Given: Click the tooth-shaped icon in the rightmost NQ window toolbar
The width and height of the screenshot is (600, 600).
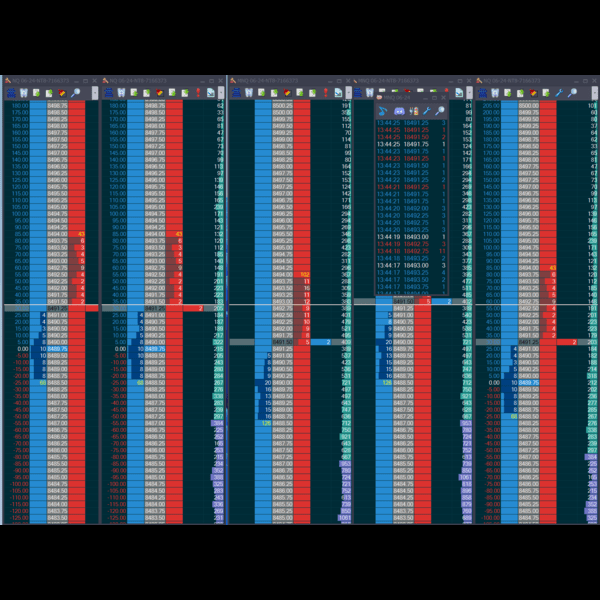Looking at the screenshot, I should [x=495, y=93].
